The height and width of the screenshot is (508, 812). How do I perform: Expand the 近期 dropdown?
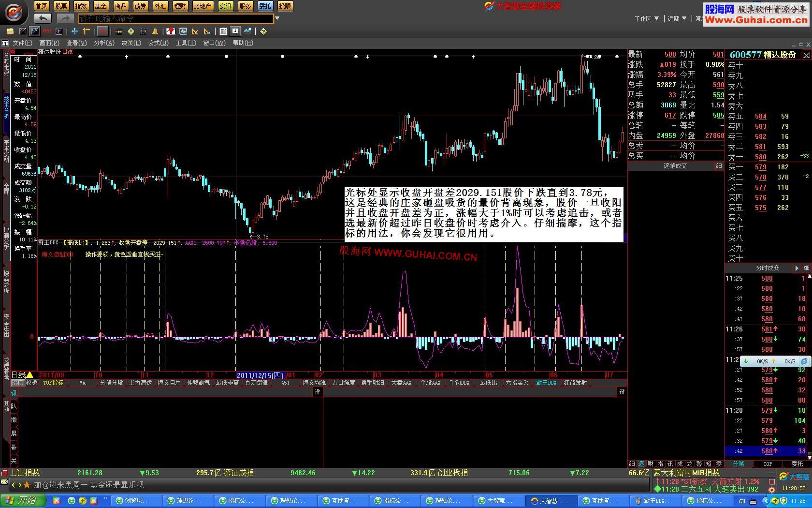pyautogui.click(x=677, y=18)
